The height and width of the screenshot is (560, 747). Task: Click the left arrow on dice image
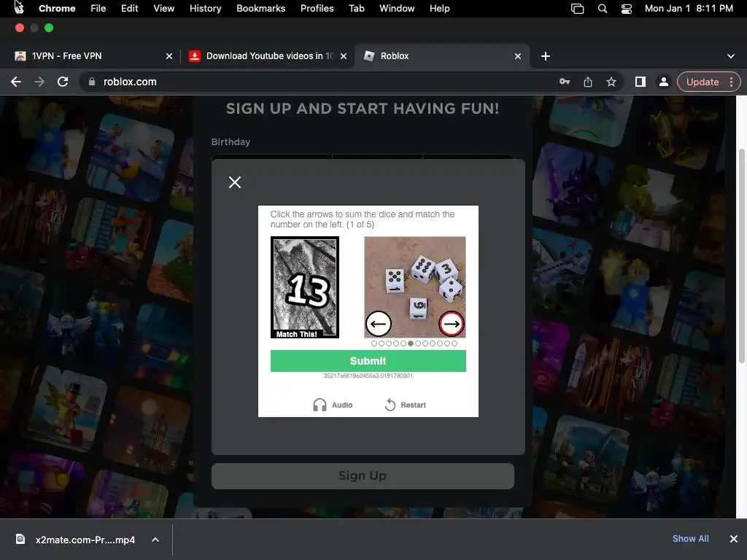pyautogui.click(x=379, y=324)
